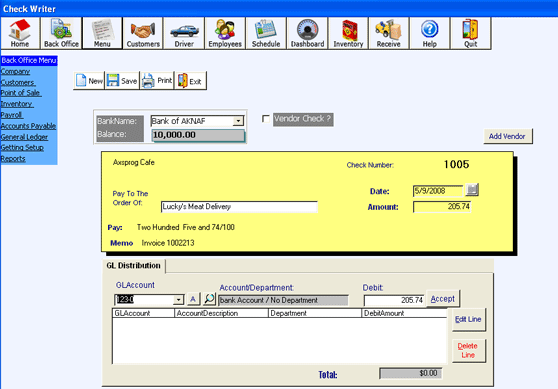
Task: Click the Delete Line button
Action: [468, 351]
